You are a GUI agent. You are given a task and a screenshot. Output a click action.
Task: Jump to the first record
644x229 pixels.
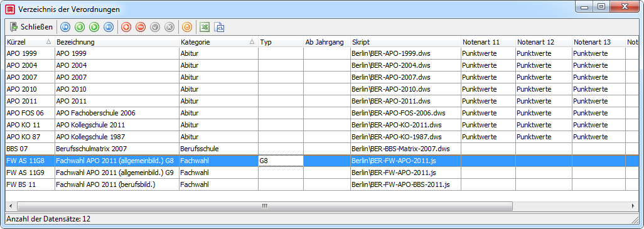tap(65, 27)
